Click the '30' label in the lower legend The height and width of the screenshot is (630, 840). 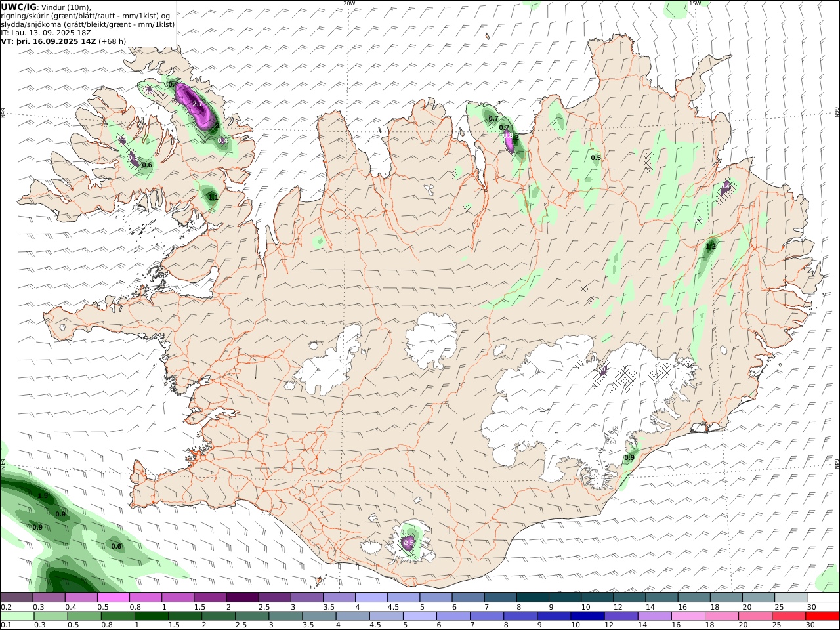[x=811, y=625]
